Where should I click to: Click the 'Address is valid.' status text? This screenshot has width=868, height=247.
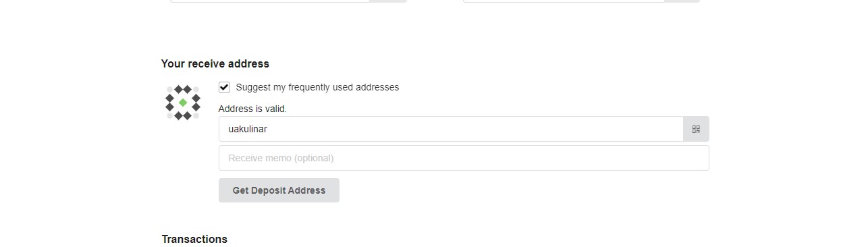pyautogui.click(x=252, y=109)
